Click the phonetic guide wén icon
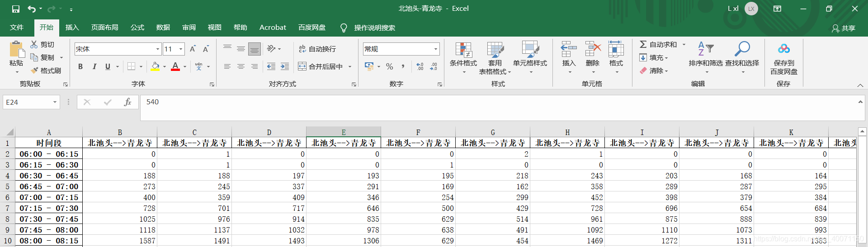This screenshot has width=868, height=247. (199, 66)
